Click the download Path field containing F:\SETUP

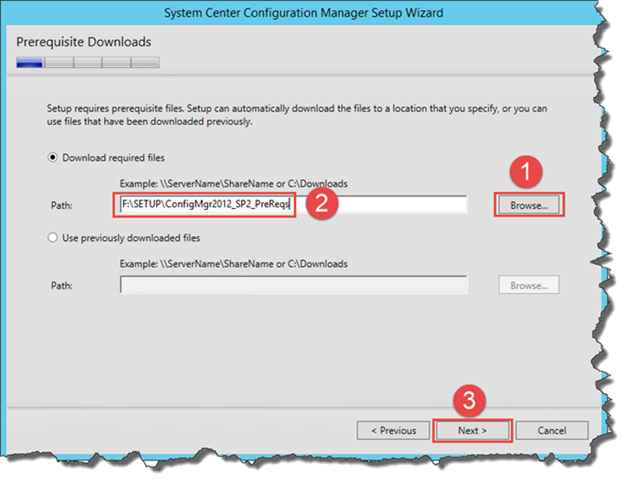click(294, 205)
